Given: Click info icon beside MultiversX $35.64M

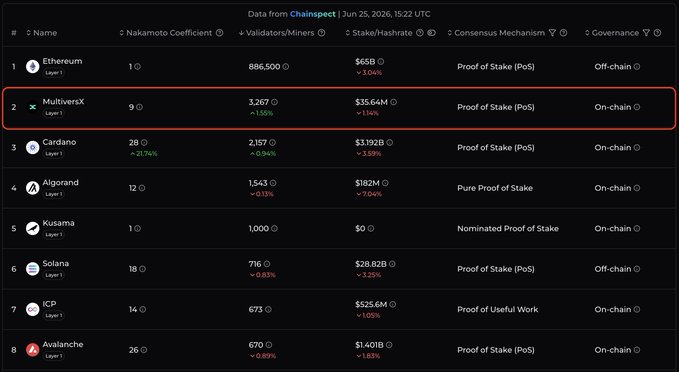Looking at the screenshot, I should pos(393,102).
